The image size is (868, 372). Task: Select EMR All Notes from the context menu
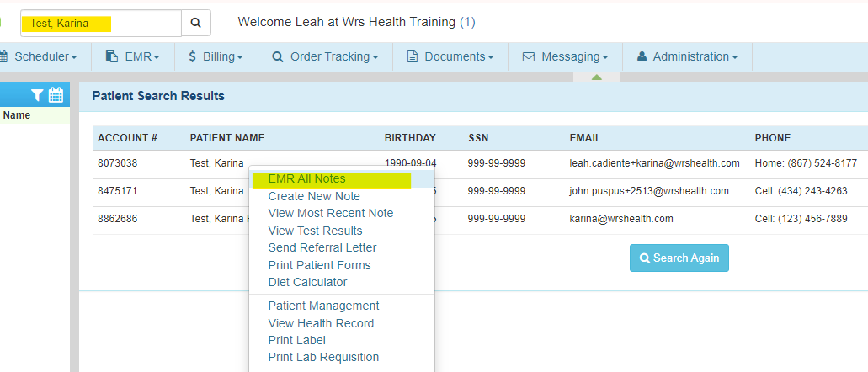click(306, 179)
